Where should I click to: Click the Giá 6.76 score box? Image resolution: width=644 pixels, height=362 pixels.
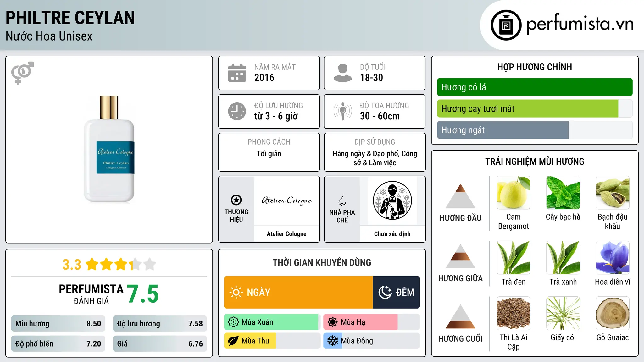[160, 343]
